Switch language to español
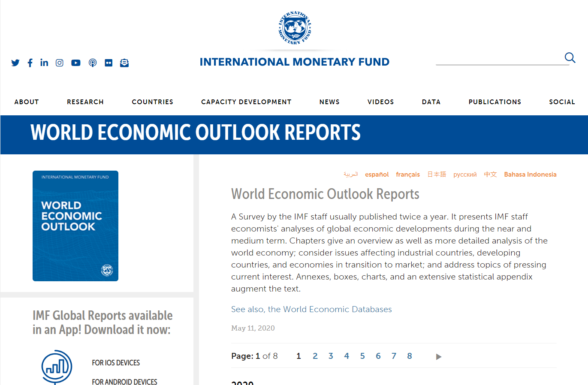The height and width of the screenshot is (385, 588). (377, 174)
